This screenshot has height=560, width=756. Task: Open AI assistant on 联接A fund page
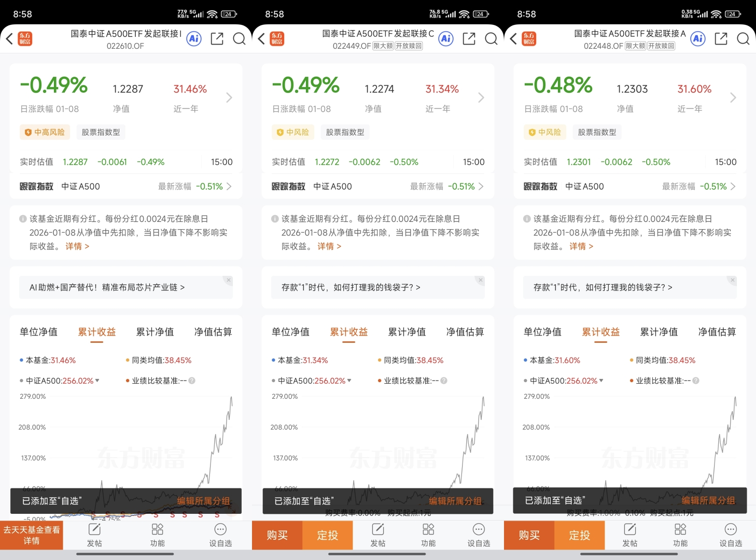(698, 39)
